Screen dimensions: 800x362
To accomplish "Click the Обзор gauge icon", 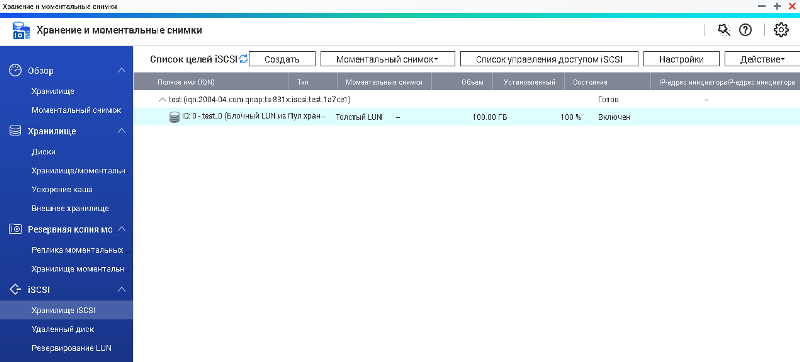I will click(15, 70).
